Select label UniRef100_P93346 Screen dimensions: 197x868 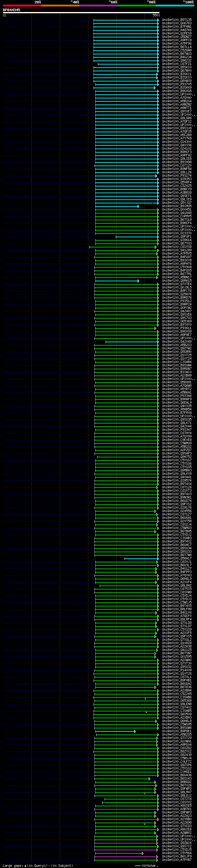177,396
